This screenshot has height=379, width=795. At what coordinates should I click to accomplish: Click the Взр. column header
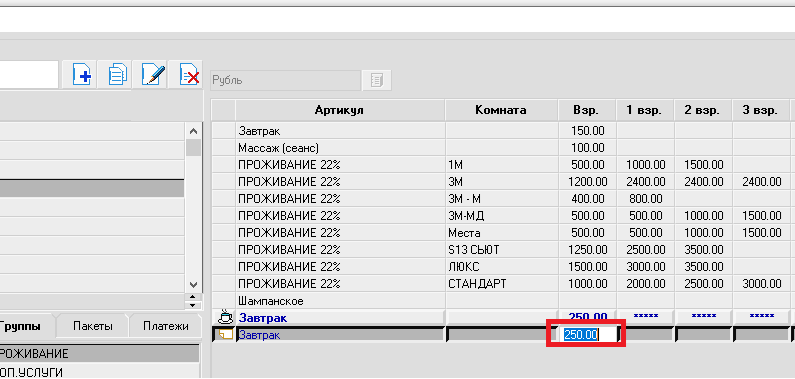(587, 110)
